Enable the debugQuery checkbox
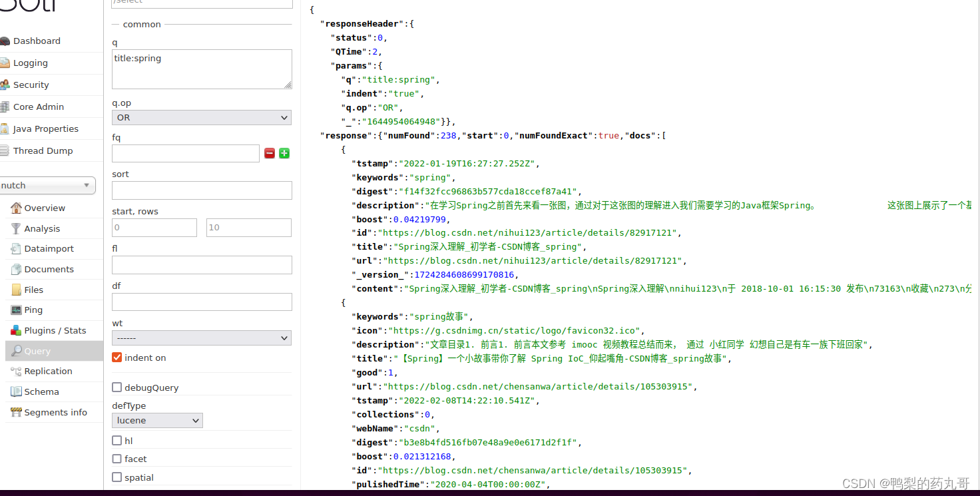This screenshot has width=980, height=496. [x=117, y=387]
